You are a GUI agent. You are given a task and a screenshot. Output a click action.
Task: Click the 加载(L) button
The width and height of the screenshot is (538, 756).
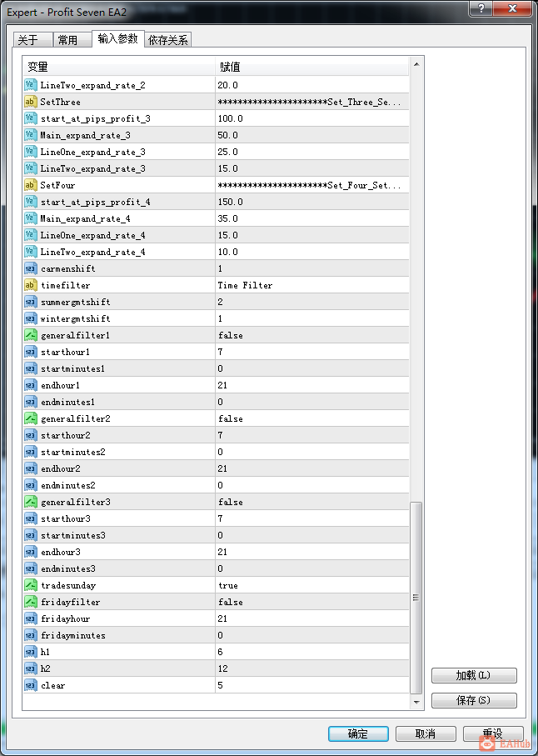pyautogui.click(x=474, y=675)
